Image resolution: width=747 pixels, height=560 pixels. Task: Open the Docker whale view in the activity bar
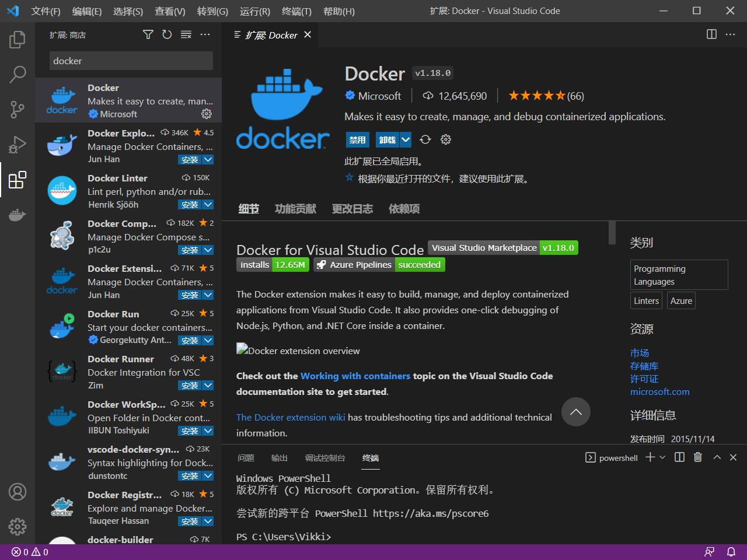(18, 215)
